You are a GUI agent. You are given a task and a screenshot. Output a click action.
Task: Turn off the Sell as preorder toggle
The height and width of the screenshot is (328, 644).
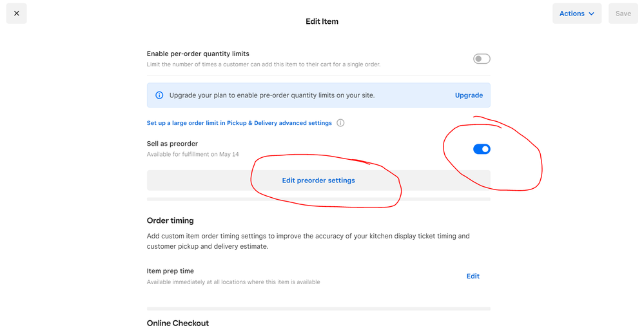tap(482, 149)
